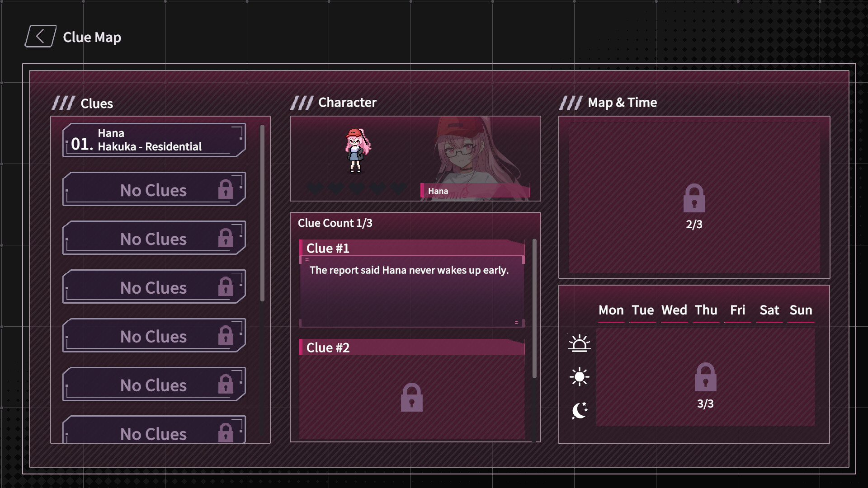This screenshot has width=868, height=488.
Task: Open the Hana Hakuka Residential clue entry
Action: point(153,140)
